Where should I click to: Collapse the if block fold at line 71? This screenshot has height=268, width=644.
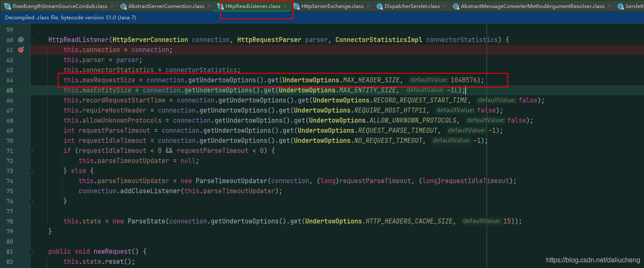click(31, 150)
